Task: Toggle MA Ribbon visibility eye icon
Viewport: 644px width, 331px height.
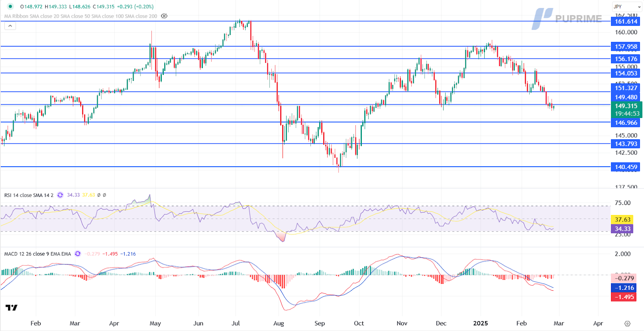Action: (164, 16)
